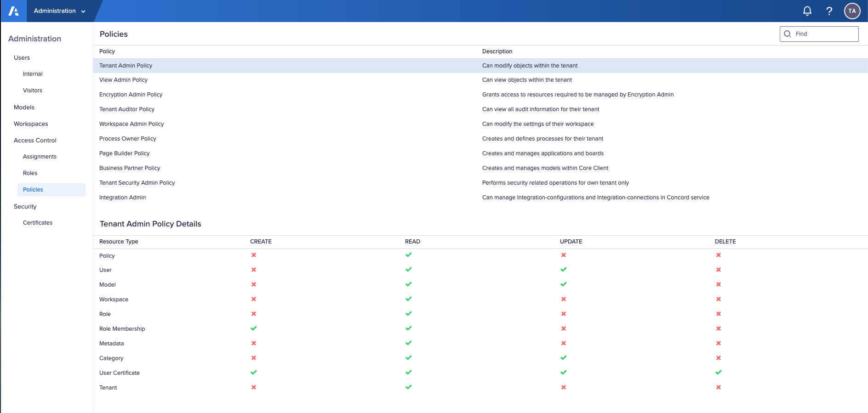Image resolution: width=868 pixels, height=413 pixels.
Task: Navigate to Internal users
Action: pos(33,74)
